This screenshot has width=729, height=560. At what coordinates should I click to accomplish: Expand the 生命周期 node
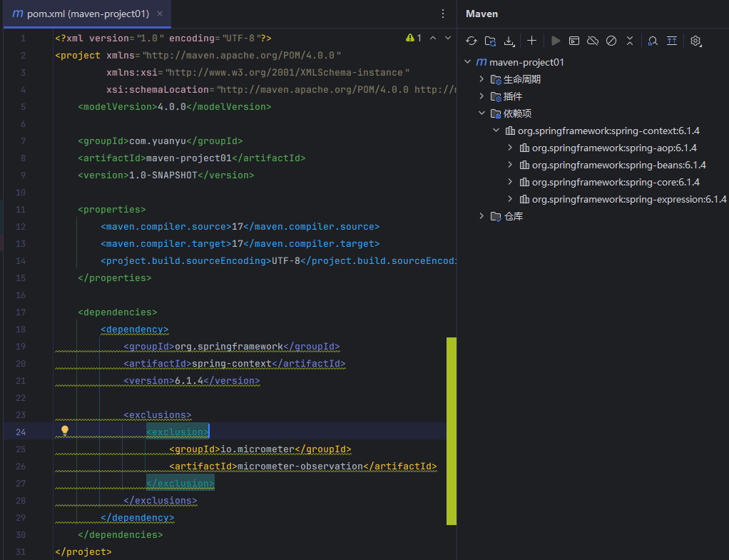pos(482,79)
